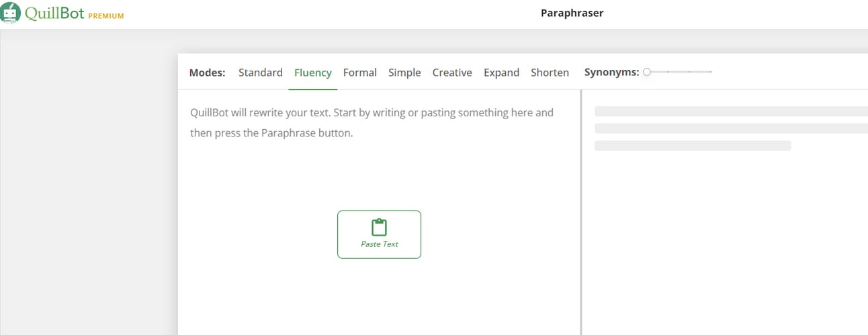Click the Modes label
This screenshot has height=335, width=868.
(x=207, y=73)
